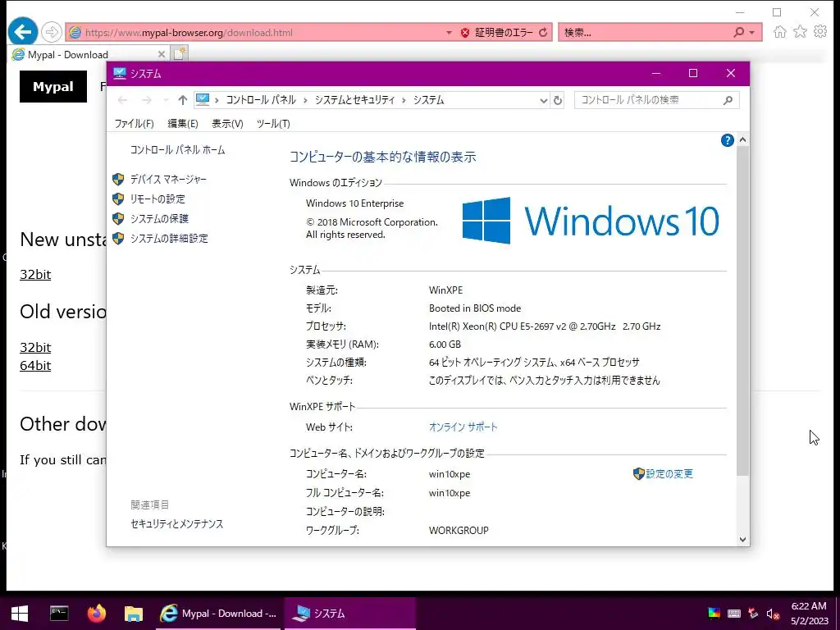The image size is (840, 630).
Task: Navigate back in System window
Action: pos(123,100)
